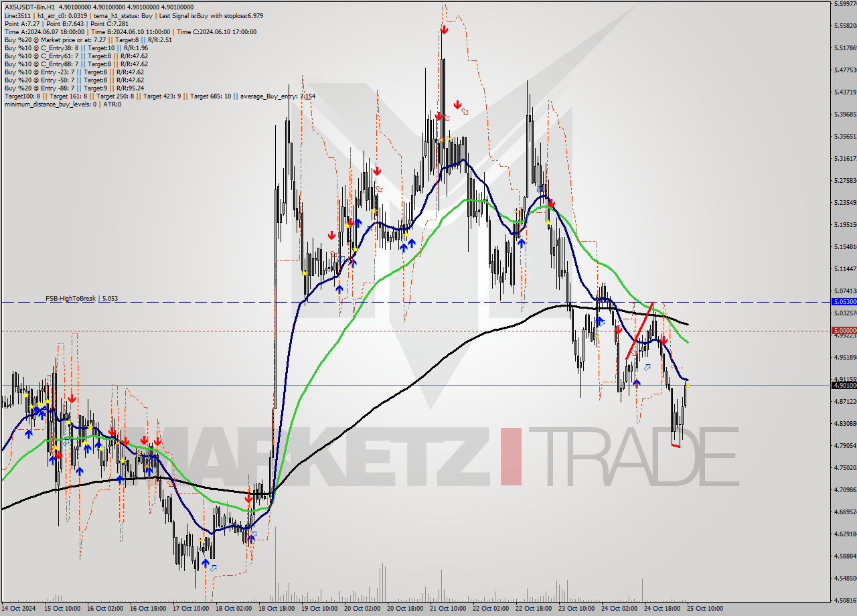Click the 4.9518 price axis label
Image resolution: width=857 pixels, height=616 pixels.
(845, 358)
